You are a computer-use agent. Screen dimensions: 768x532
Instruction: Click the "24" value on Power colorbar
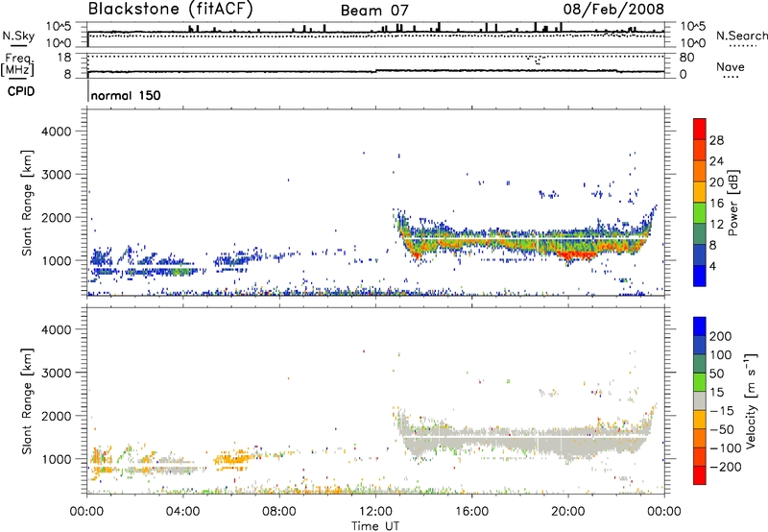coord(716,161)
